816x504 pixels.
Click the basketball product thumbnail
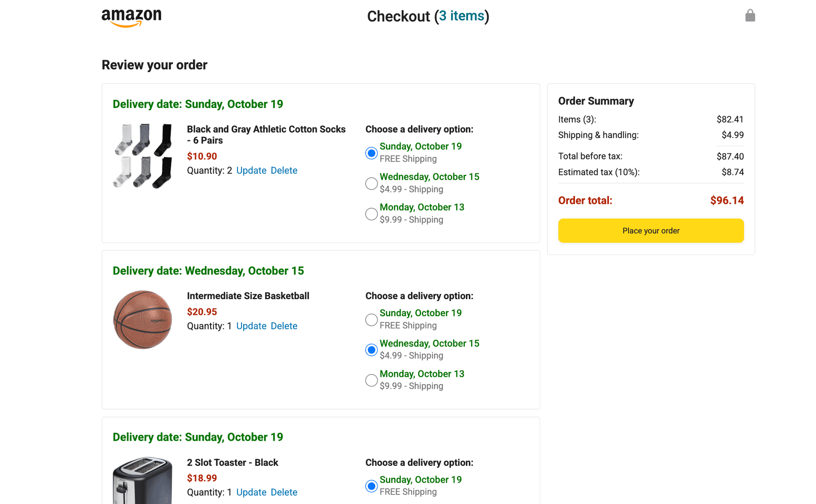[142, 320]
